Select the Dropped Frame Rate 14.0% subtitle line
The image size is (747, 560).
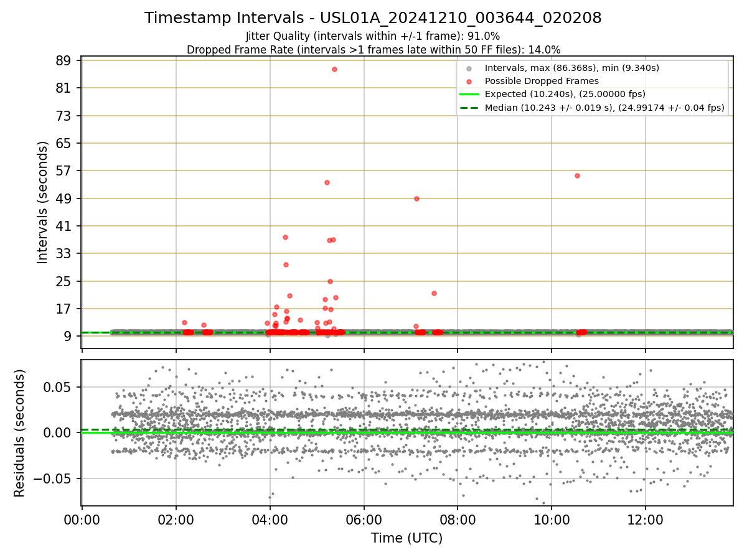point(374,50)
